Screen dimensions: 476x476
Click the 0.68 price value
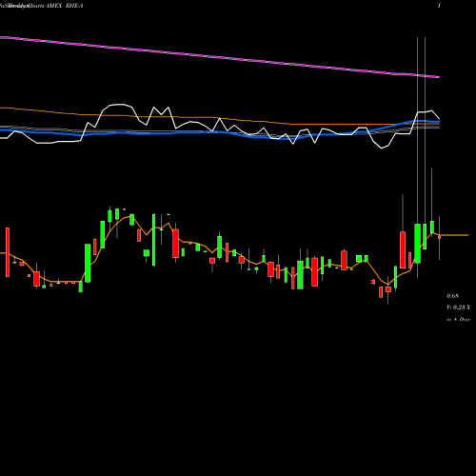coord(452,296)
